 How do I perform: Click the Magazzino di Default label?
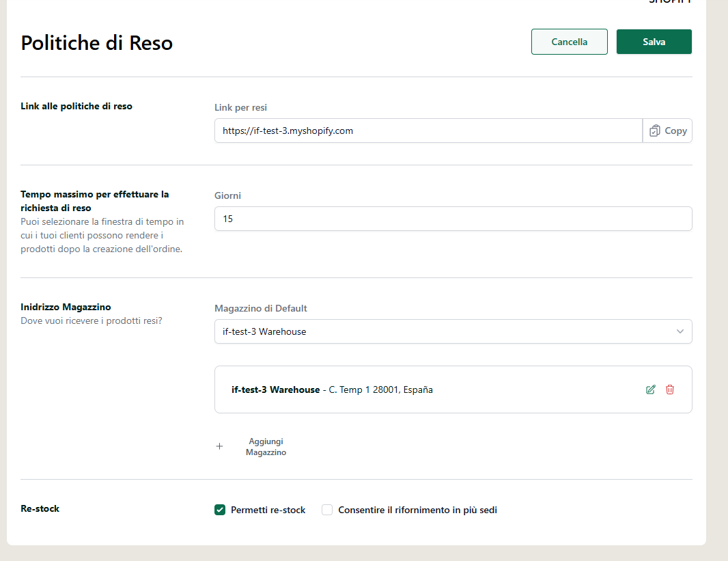click(x=260, y=308)
